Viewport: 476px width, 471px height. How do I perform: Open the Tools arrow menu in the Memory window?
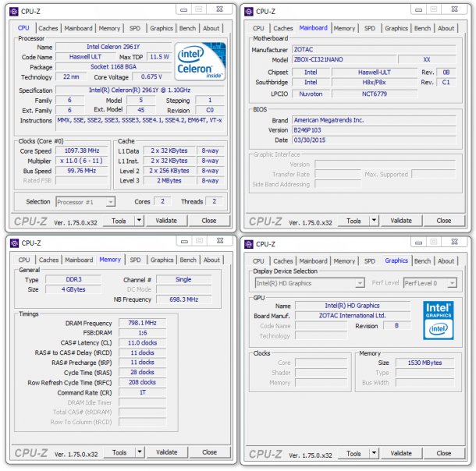(x=140, y=452)
